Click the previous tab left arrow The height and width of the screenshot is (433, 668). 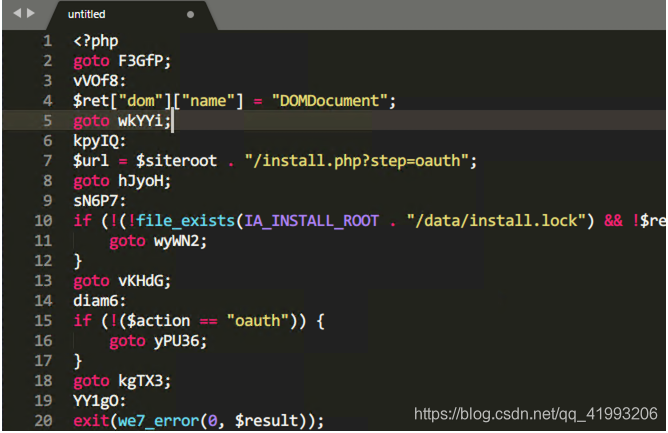[x=17, y=14]
